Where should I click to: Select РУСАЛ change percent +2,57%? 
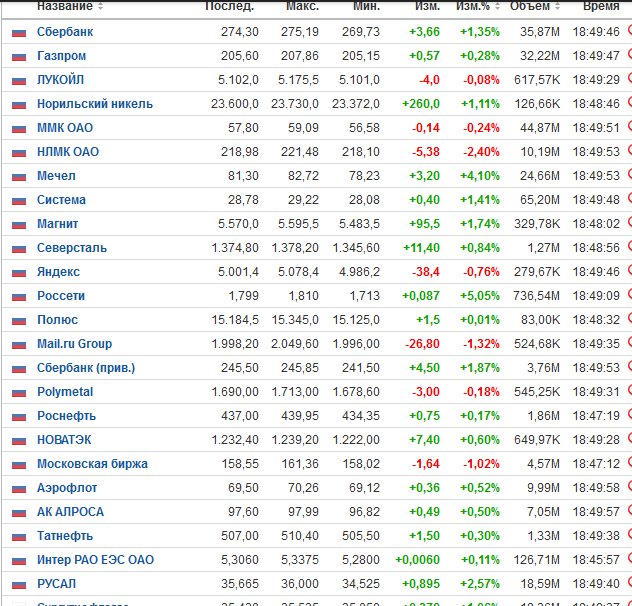(480, 584)
